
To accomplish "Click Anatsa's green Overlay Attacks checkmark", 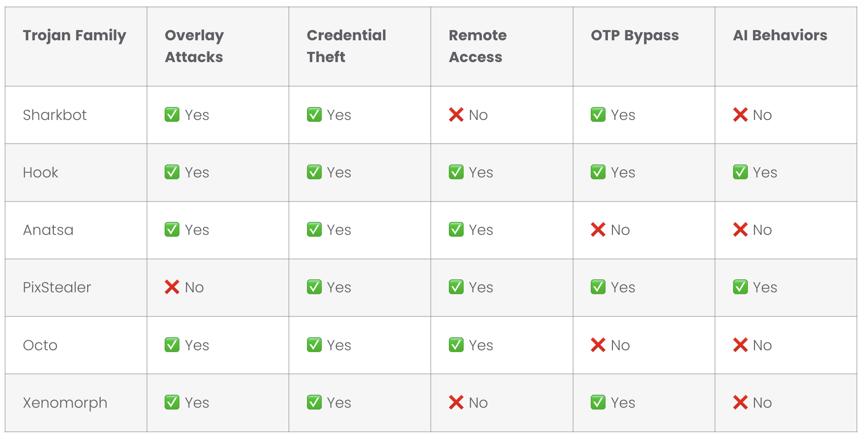I will point(172,230).
